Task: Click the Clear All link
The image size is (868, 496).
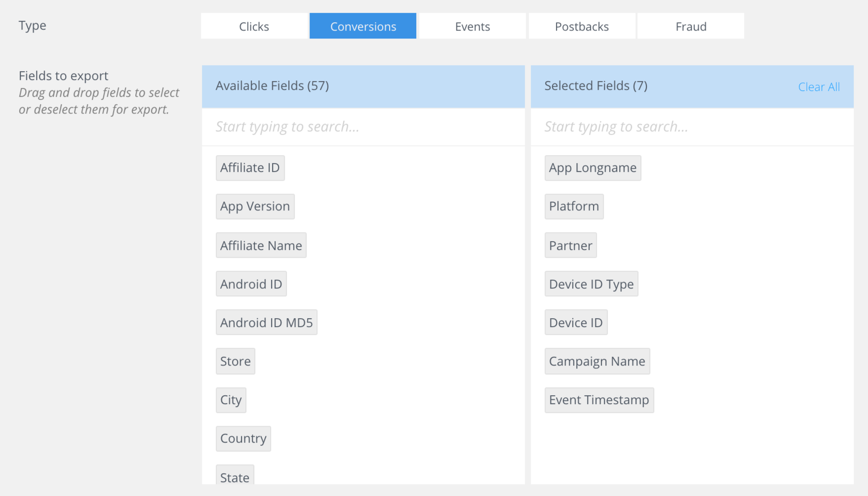Action: pyautogui.click(x=819, y=86)
